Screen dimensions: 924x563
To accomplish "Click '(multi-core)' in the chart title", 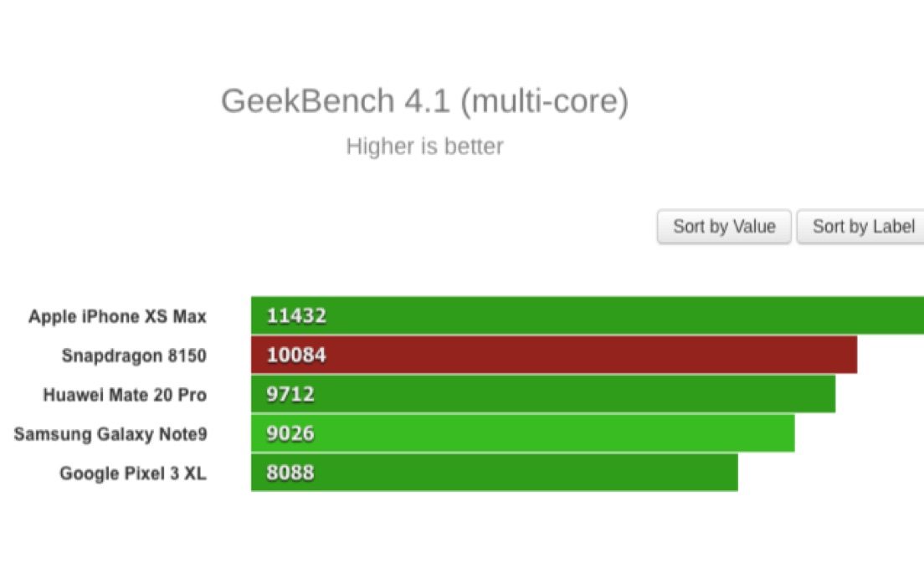I will (544, 101).
